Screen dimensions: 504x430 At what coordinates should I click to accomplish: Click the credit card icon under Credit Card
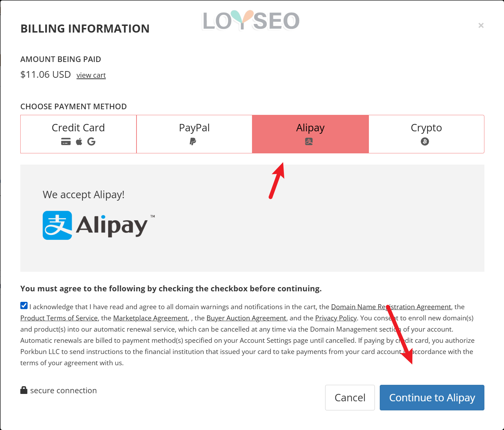pyautogui.click(x=66, y=141)
